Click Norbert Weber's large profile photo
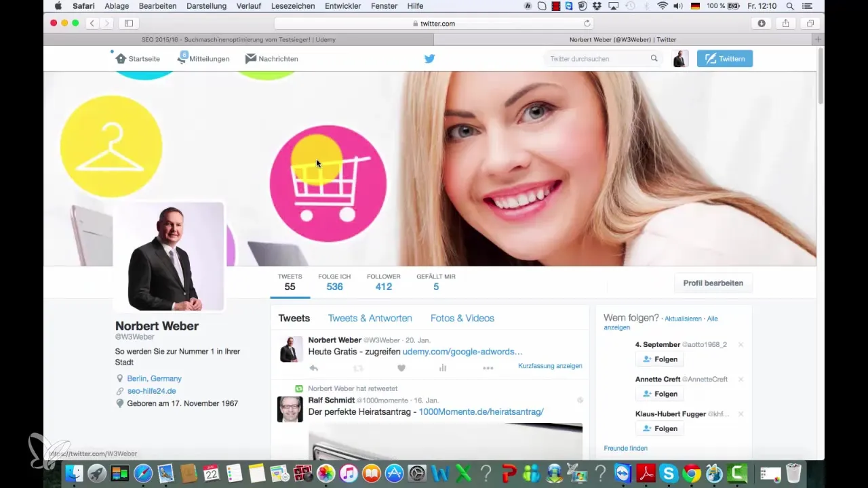The height and width of the screenshot is (488, 868). [x=169, y=256]
